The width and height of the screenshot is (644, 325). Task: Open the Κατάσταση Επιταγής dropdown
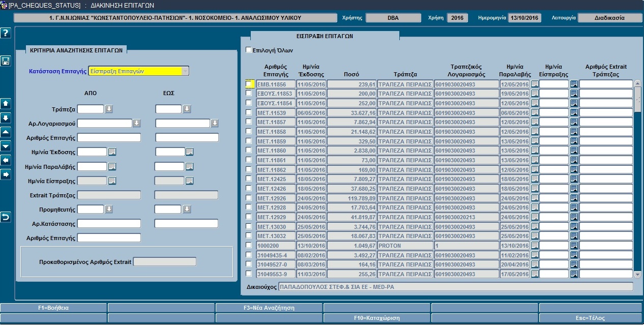[185, 71]
